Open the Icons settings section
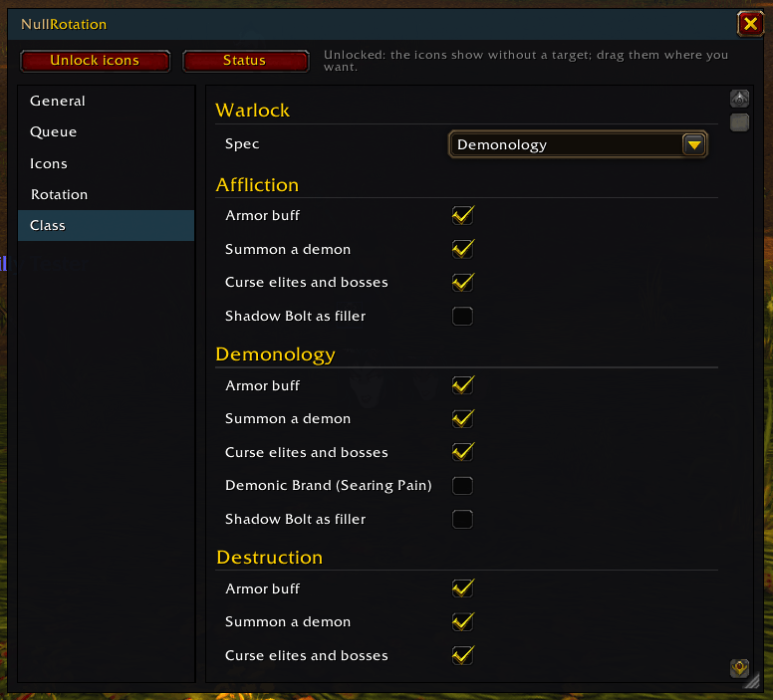The width and height of the screenshot is (773, 700). (x=106, y=163)
